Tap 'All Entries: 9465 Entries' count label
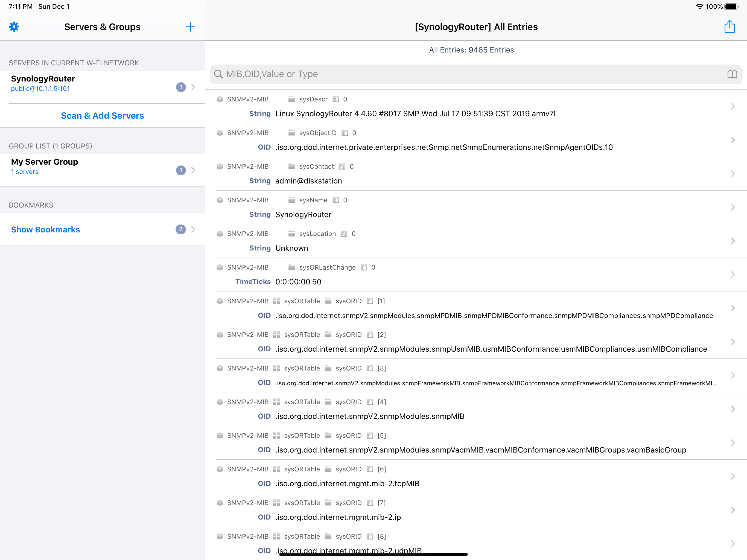This screenshot has height=560, width=747. pos(471,50)
